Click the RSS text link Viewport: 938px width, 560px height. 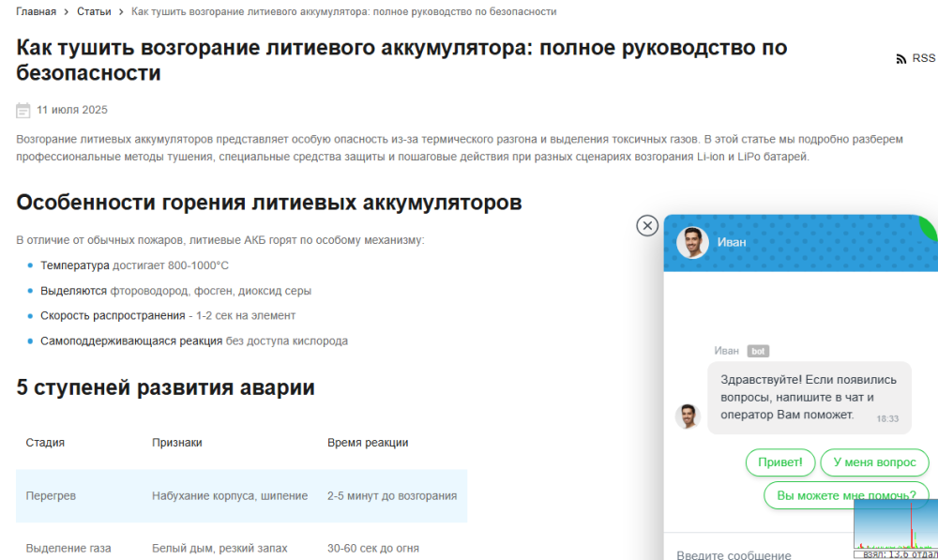point(923,58)
